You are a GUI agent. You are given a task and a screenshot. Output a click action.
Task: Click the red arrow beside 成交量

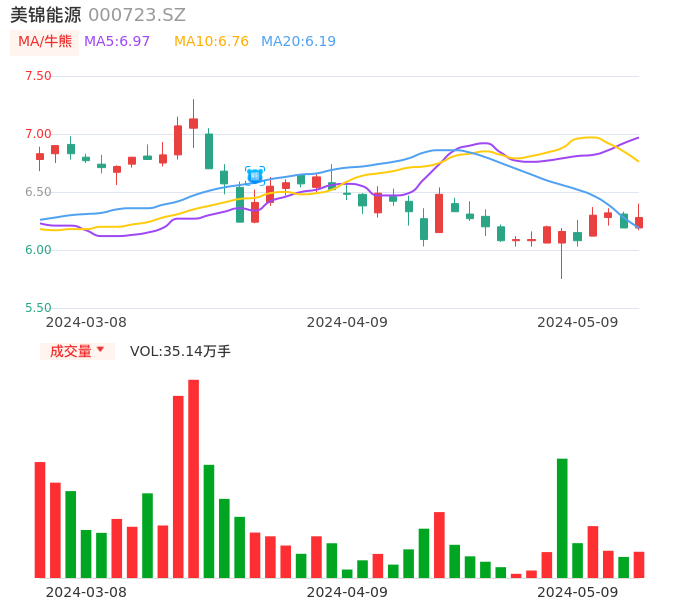tap(100, 350)
